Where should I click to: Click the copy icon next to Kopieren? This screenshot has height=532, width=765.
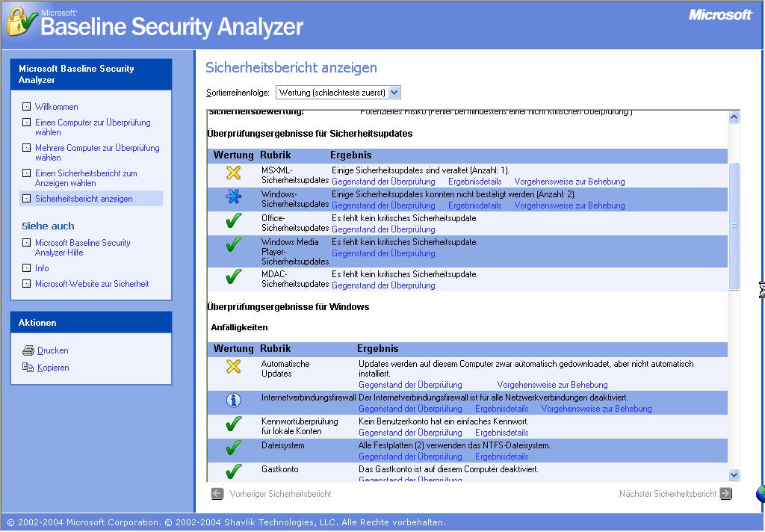tap(28, 367)
